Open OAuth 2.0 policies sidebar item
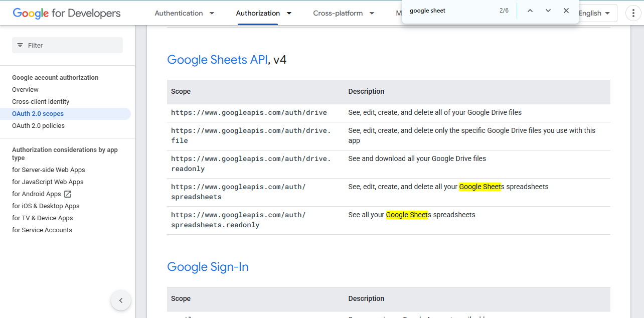644x318 pixels. coord(38,126)
